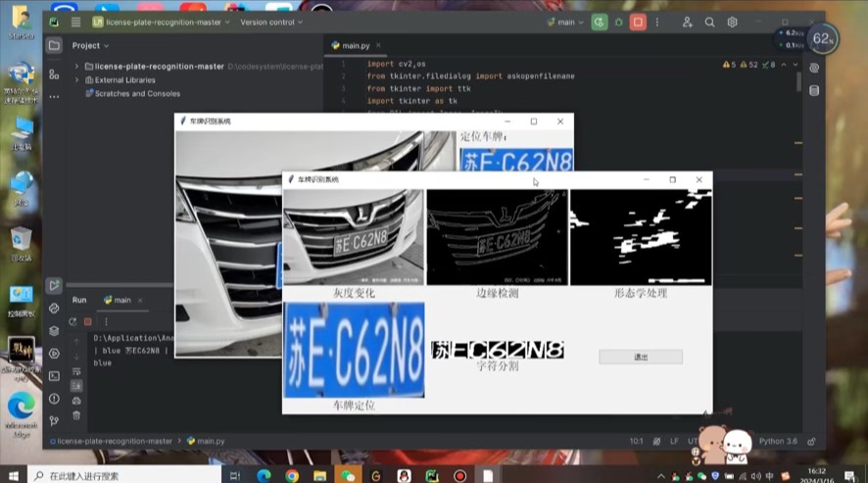This screenshot has width=868, height=483.
Task: Click the Code With Me add-user icon
Action: coord(687,23)
